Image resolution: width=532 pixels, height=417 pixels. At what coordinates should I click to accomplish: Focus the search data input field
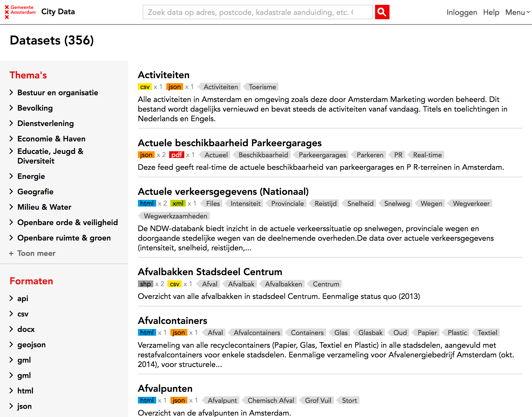(x=257, y=12)
